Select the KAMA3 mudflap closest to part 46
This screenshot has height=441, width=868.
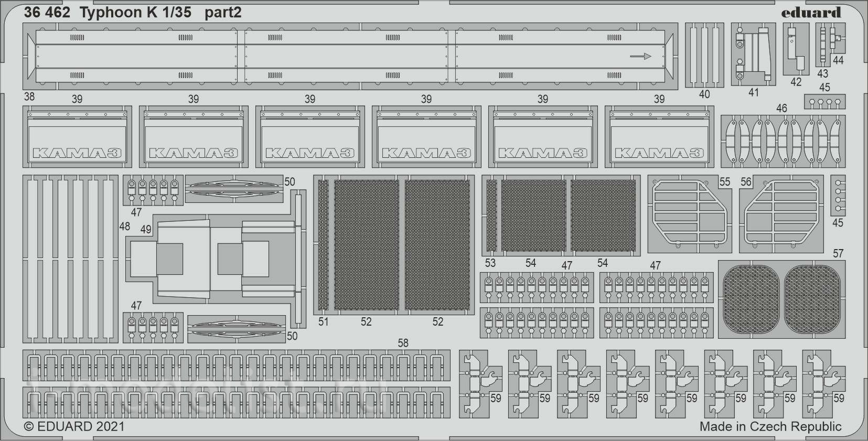point(659,136)
